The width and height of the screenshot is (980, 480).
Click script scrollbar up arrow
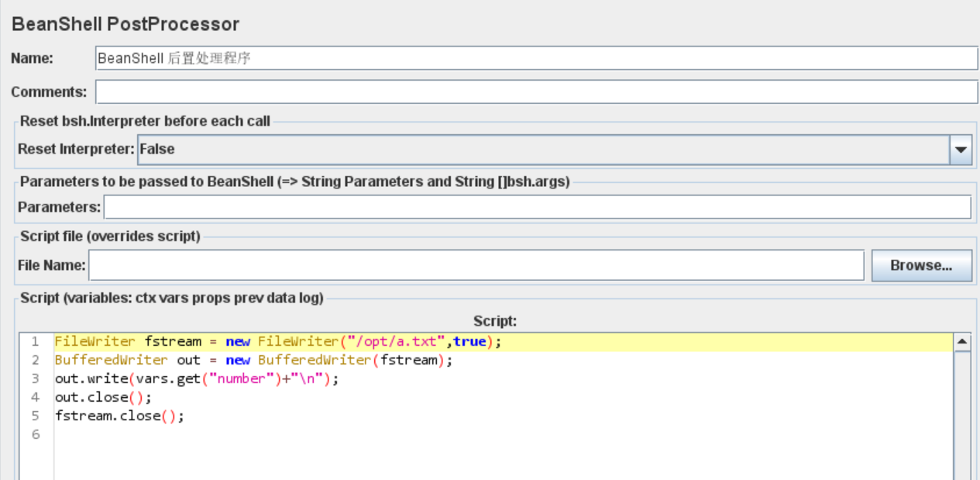pyautogui.click(x=961, y=341)
